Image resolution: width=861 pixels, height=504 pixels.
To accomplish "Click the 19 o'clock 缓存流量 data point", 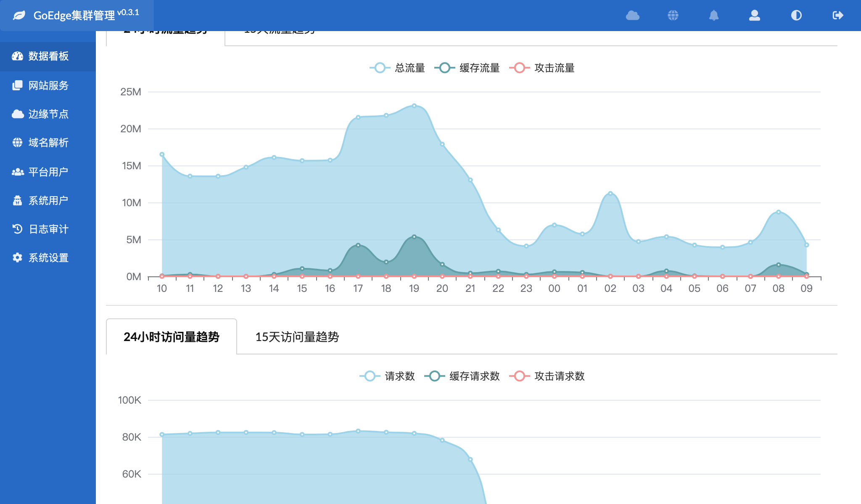I will 414,237.
